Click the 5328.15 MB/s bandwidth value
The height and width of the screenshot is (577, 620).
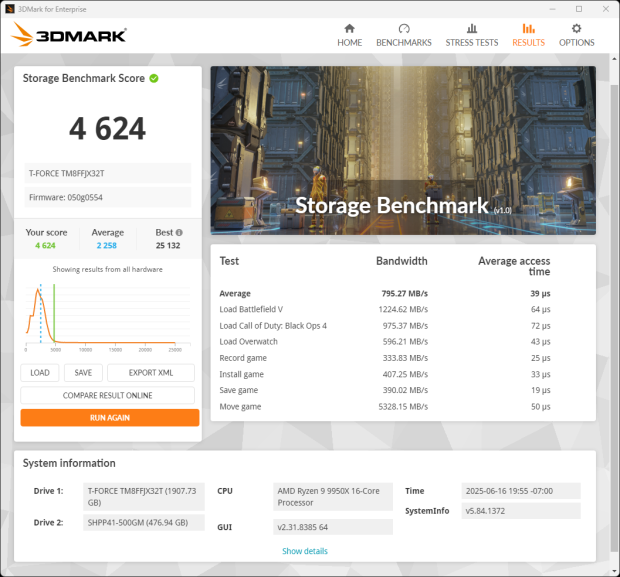[x=403, y=407]
